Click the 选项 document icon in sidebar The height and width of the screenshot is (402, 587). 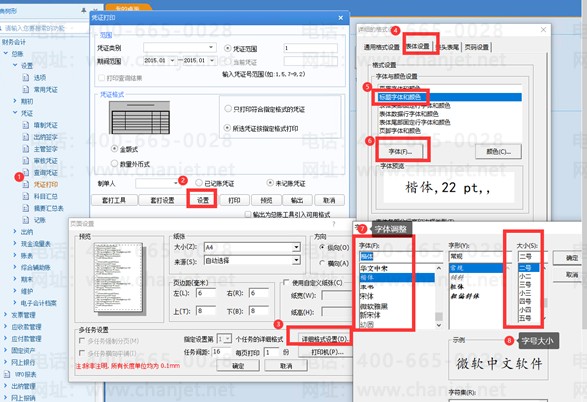click(x=25, y=77)
